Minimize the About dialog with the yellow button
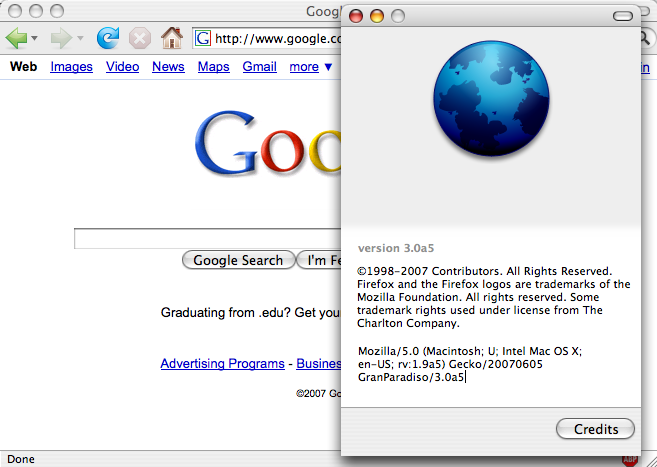This screenshot has width=657, height=467. click(x=377, y=16)
